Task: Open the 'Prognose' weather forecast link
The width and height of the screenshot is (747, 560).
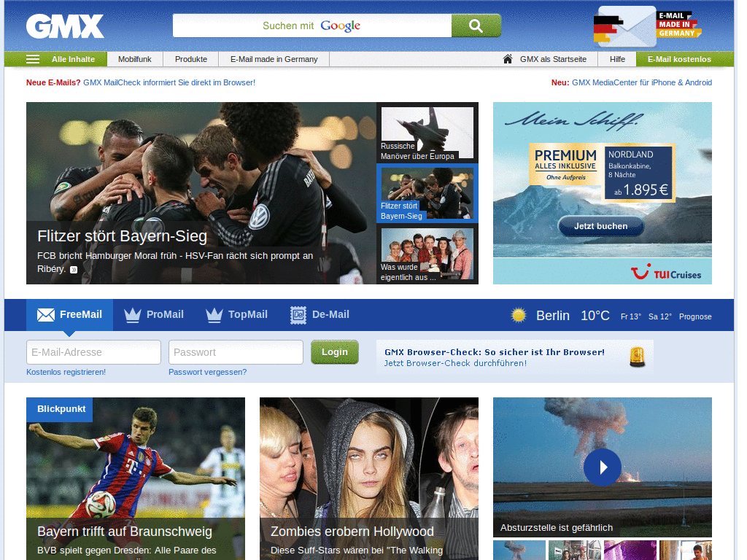Action: 694,316
